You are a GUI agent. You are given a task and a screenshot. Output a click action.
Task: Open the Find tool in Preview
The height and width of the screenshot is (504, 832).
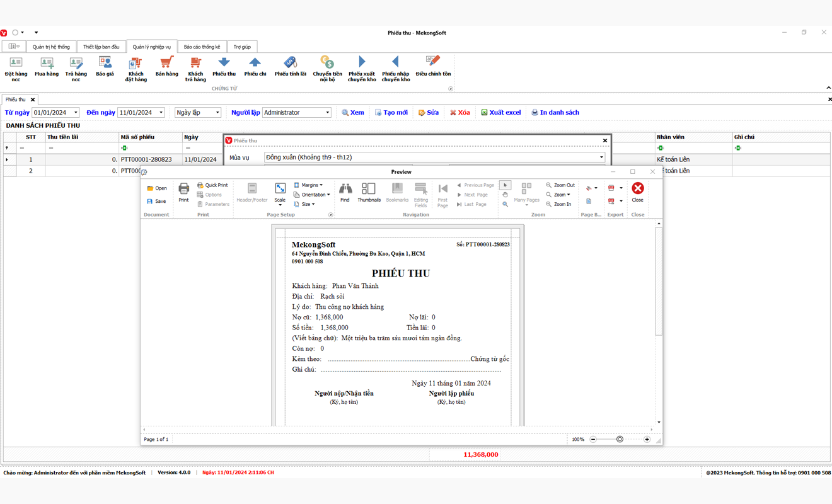tap(345, 189)
